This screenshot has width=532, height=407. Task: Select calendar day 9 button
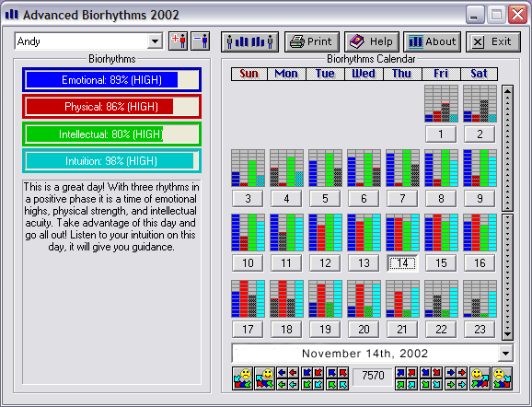(x=480, y=199)
